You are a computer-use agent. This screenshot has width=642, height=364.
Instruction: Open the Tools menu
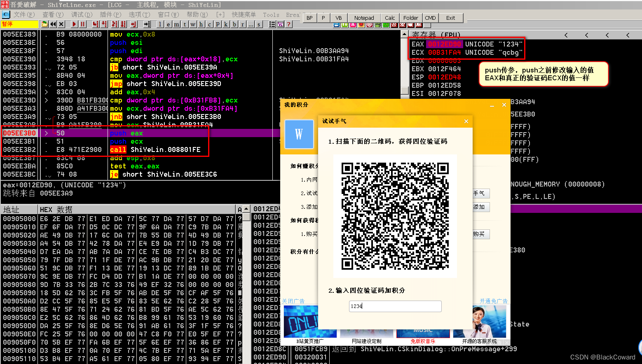271,15
